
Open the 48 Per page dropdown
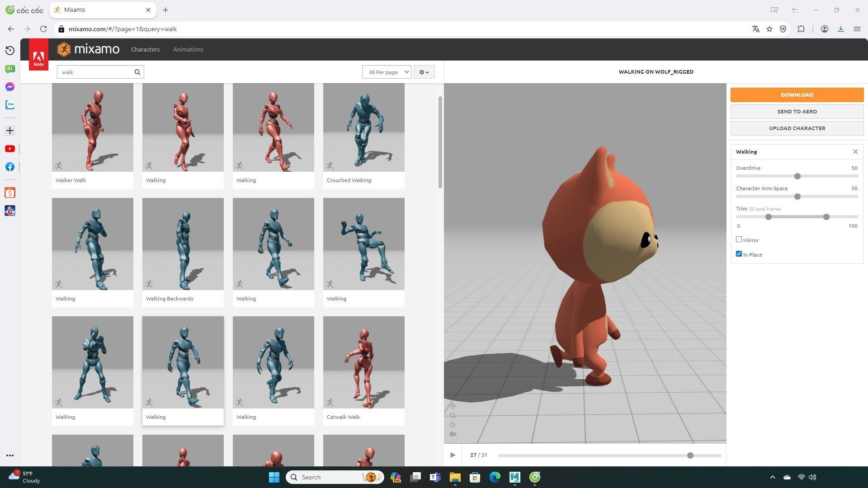click(x=387, y=72)
